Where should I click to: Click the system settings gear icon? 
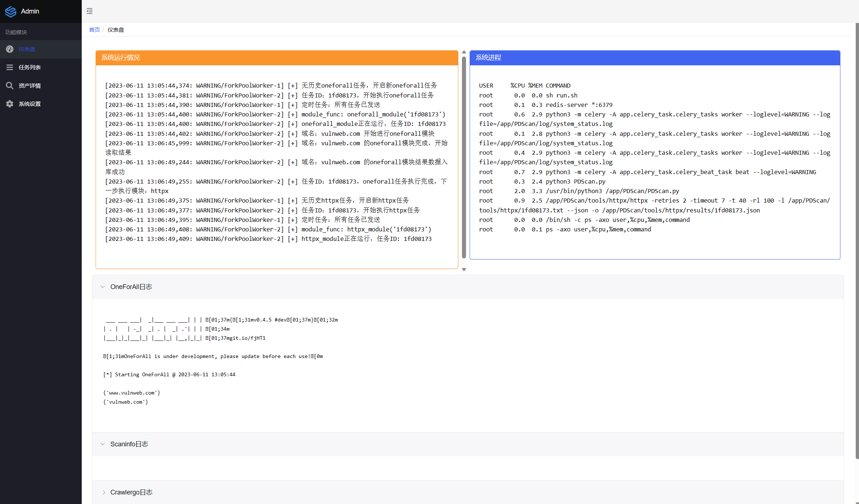click(x=10, y=104)
